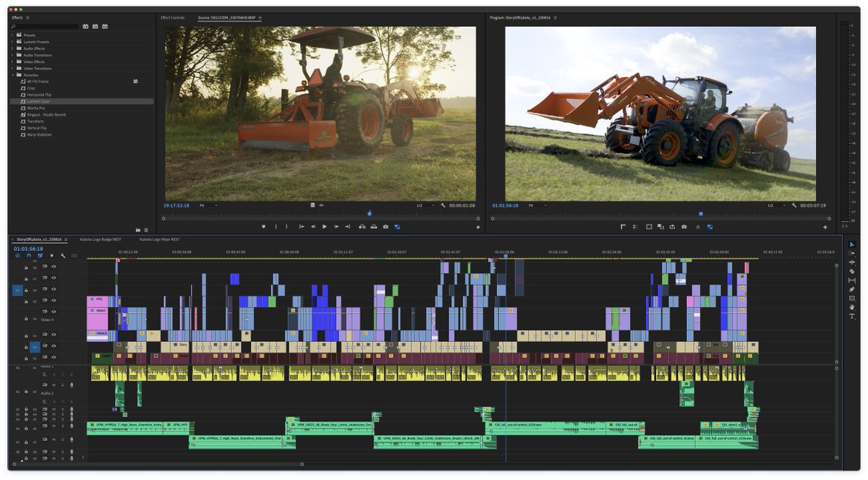This screenshot has width=868, height=480.
Task: Click Overwrite button in the Source monitor
Action: click(x=373, y=226)
